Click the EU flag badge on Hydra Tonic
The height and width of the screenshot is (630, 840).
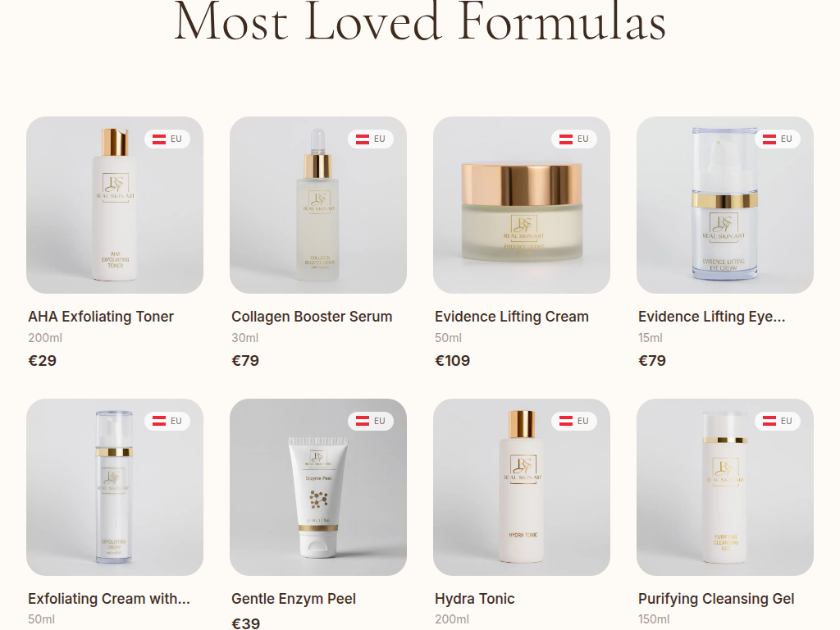pyautogui.click(x=573, y=421)
